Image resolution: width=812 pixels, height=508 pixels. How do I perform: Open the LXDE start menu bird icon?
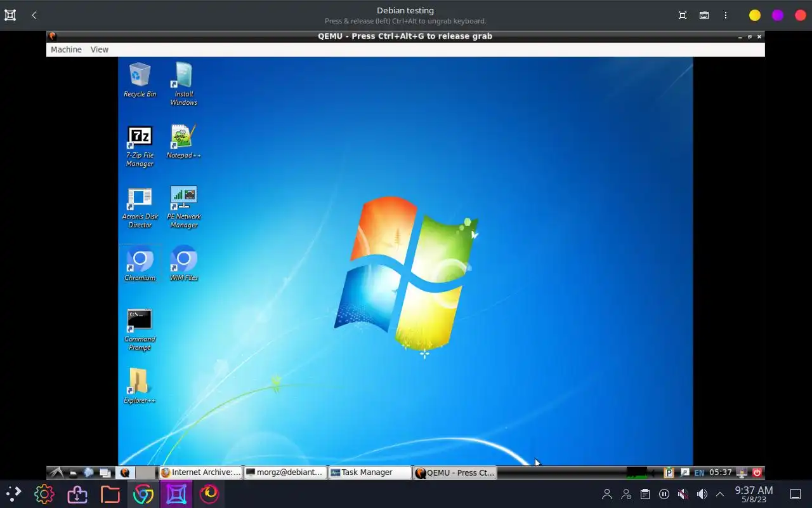[56, 472]
